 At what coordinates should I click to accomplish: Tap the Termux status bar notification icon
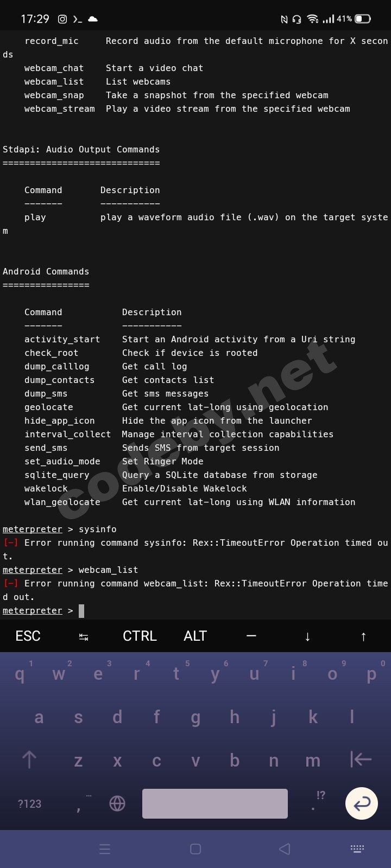coord(78,19)
